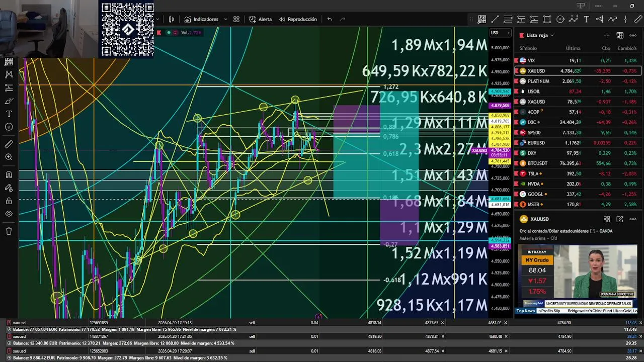Select the text tool in favorites bar
The height and width of the screenshot is (362, 644).
point(586,19)
